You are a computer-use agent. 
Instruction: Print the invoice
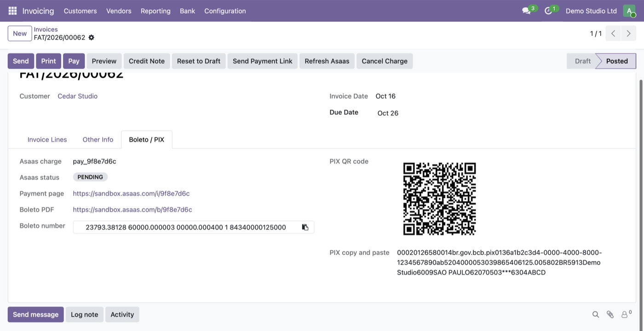click(48, 61)
